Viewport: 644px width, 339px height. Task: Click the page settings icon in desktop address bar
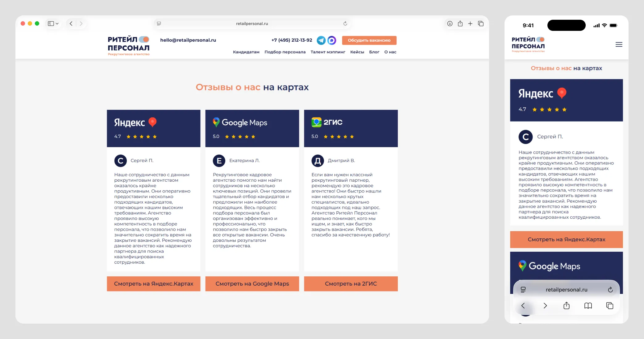point(159,23)
